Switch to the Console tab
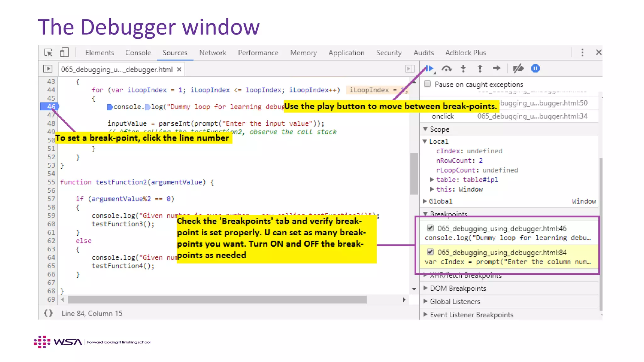 pos(138,53)
